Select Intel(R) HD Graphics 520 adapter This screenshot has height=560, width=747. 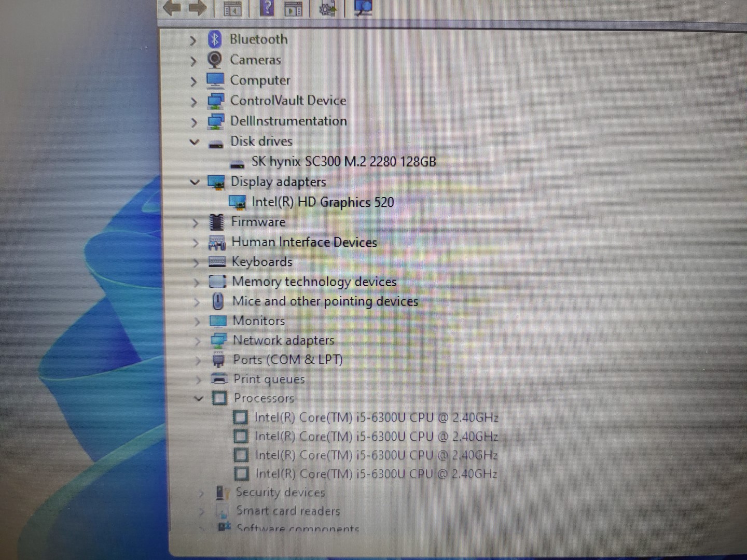point(323,202)
